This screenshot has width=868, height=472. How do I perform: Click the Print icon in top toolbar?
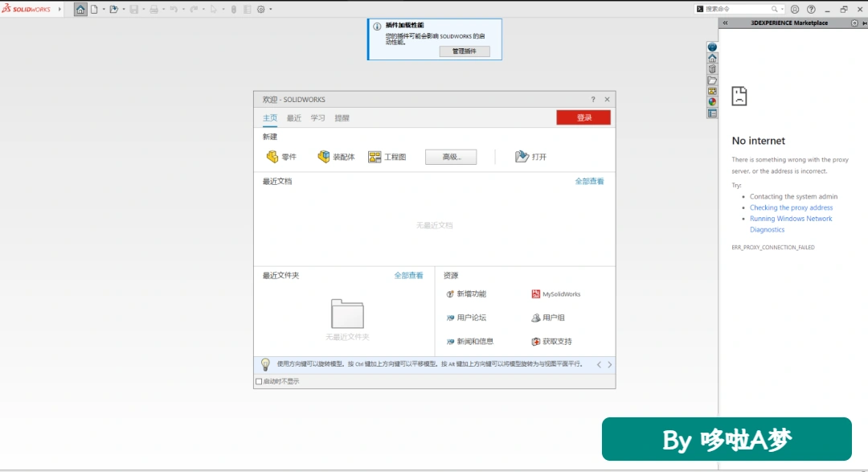[154, 10]
